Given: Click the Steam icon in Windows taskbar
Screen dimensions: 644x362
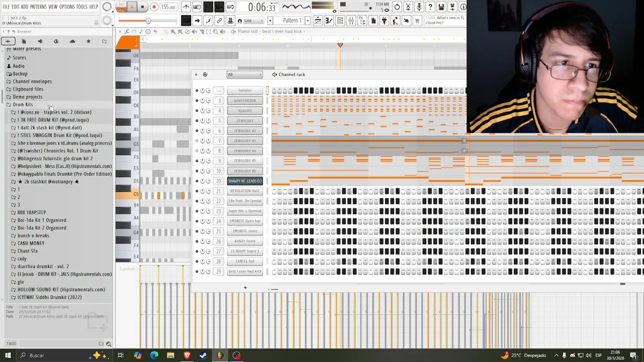Looking at the screenshot, I should tap(203, 355).
